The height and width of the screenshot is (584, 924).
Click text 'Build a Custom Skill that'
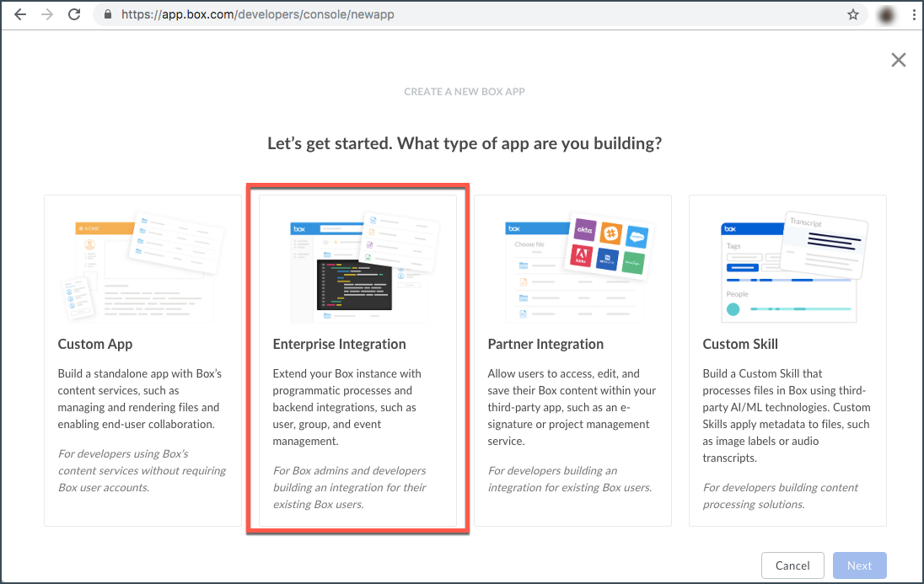pyautogui.click(x=762, y=373)
